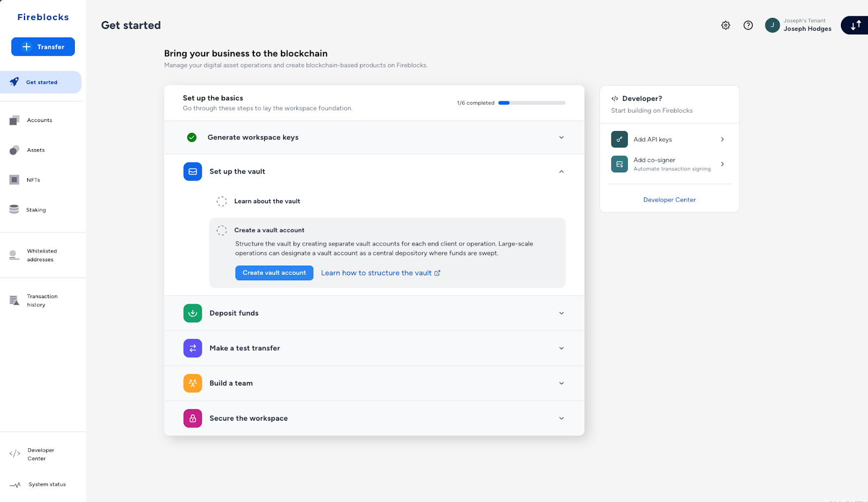
Task: Click the Developer Center code icon
Action: tap(15, 454)
